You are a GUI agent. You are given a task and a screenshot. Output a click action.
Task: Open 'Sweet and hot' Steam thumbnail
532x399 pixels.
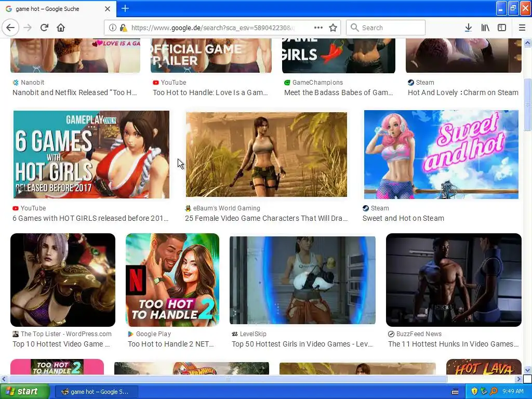(x=441, y=154)
